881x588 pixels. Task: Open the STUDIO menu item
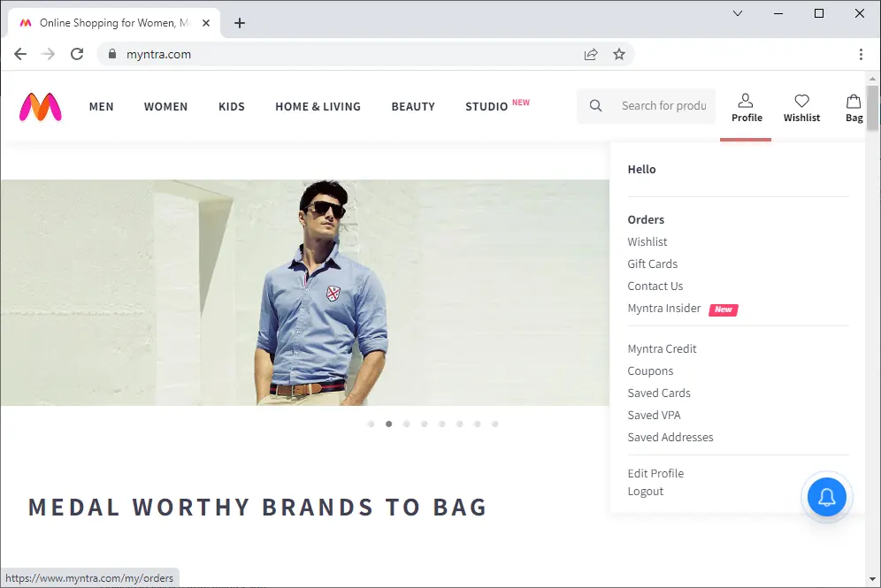[x=486, y=107]
